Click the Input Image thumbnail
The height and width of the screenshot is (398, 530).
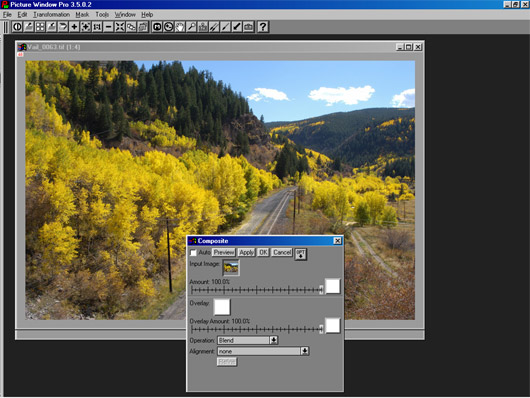click(x=231, y=268)
